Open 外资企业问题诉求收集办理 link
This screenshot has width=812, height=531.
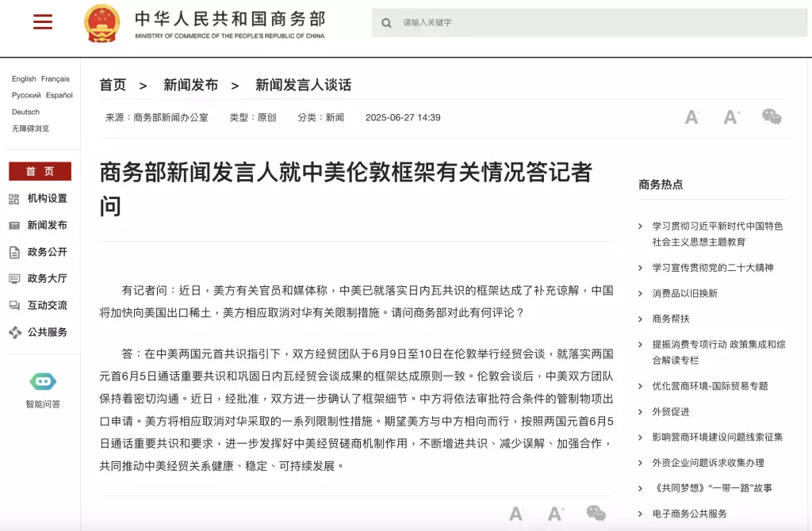coord(708,463)
